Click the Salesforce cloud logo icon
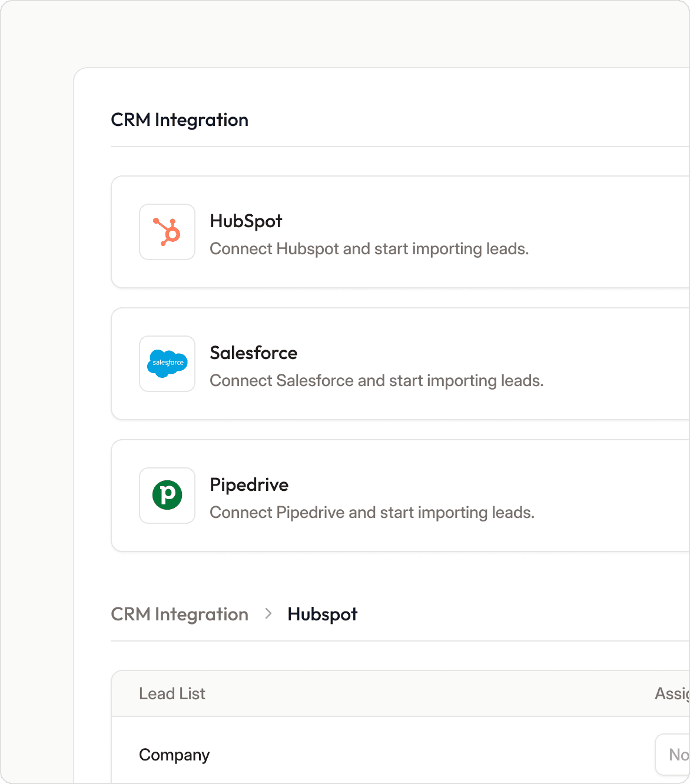 [167, 364]
